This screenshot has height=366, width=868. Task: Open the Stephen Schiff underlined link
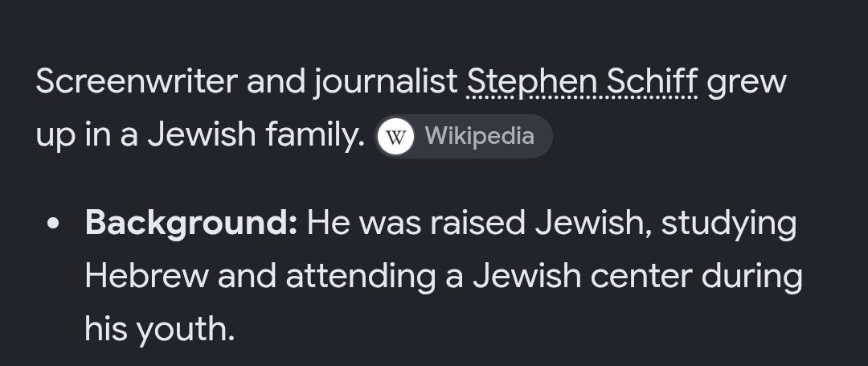[x=582, y=82]
